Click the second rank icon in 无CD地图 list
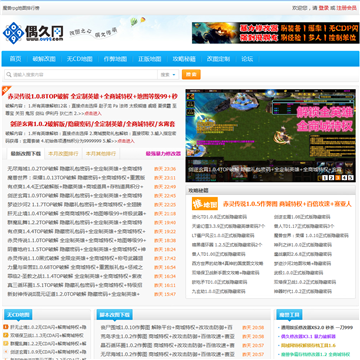This screenshot has height=360, width=360. coord(6,335)
